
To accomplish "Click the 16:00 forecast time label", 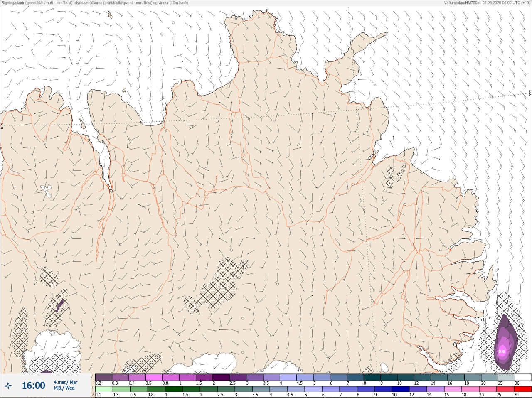I will point(33,386).
